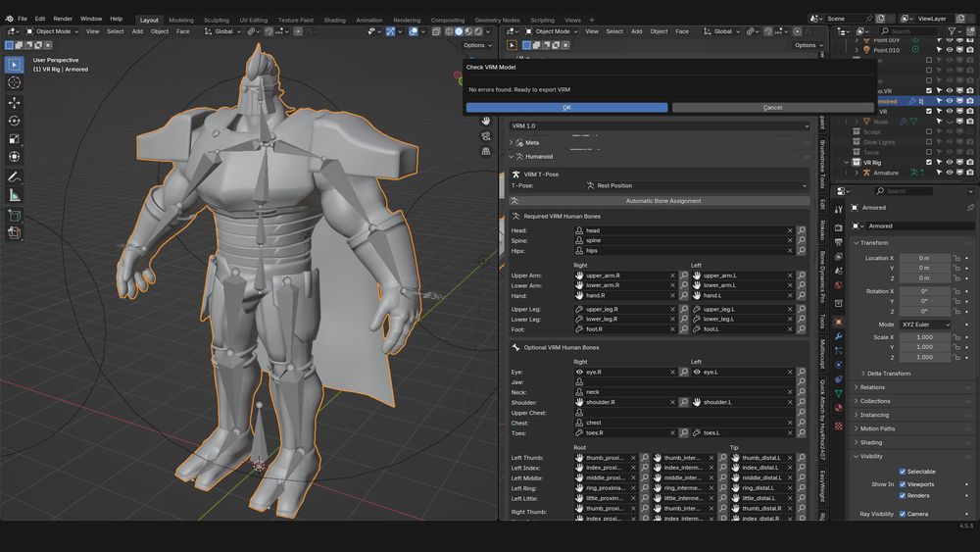Open the XYZ Euler rotation mode dropdown
The height and width of the screenshot is (552, 980).
pyautogui.click(x=925, y=325)
